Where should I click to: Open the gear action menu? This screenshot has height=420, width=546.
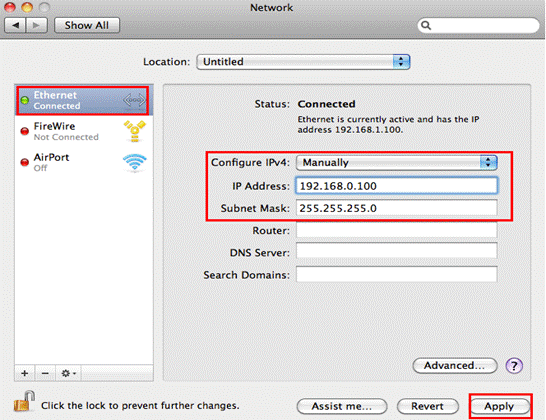pos(68,373)
